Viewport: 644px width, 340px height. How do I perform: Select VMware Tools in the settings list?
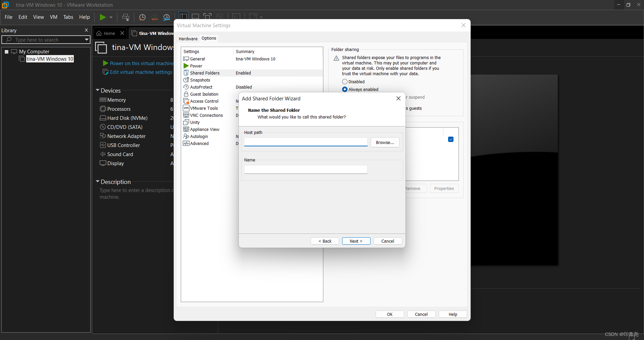pos(204,108)
